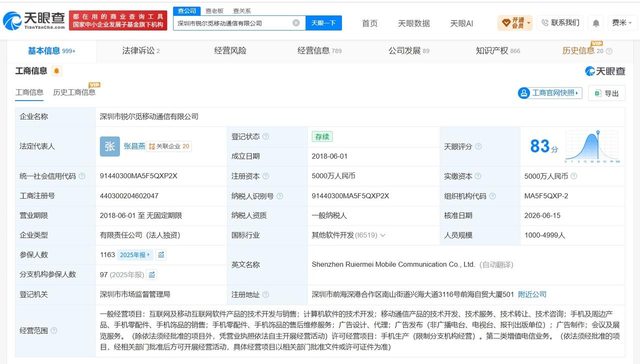The width and height of the screenshot is (640, 364).
Task: Select the 工商信息 sub-tab
Action: [x=29, y=92]
